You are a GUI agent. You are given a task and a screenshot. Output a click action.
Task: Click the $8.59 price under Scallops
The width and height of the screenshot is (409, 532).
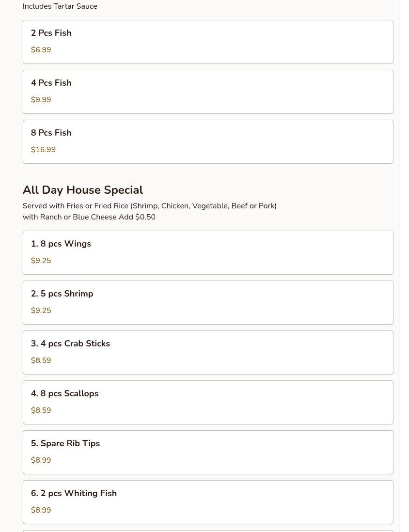coord(41,410)
